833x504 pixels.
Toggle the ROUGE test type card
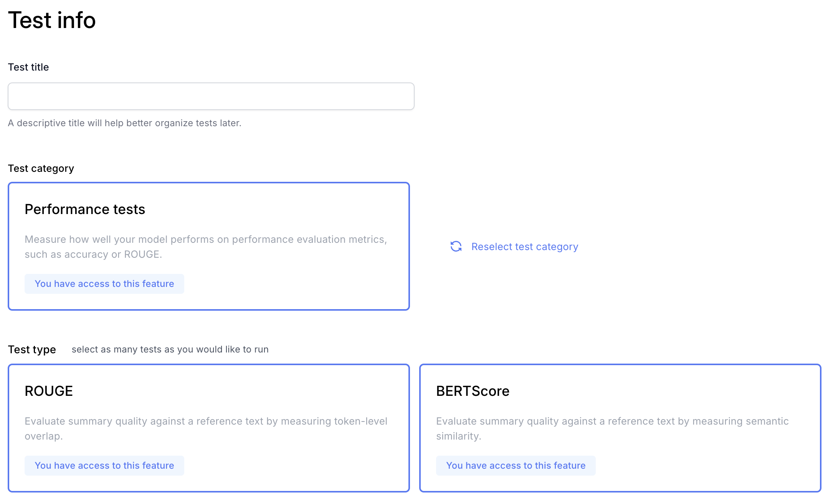pos(209,428)
